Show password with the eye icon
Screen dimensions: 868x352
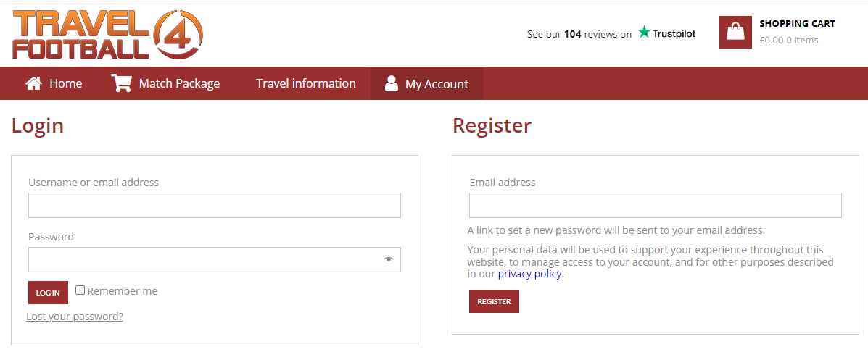coord(388,259)
